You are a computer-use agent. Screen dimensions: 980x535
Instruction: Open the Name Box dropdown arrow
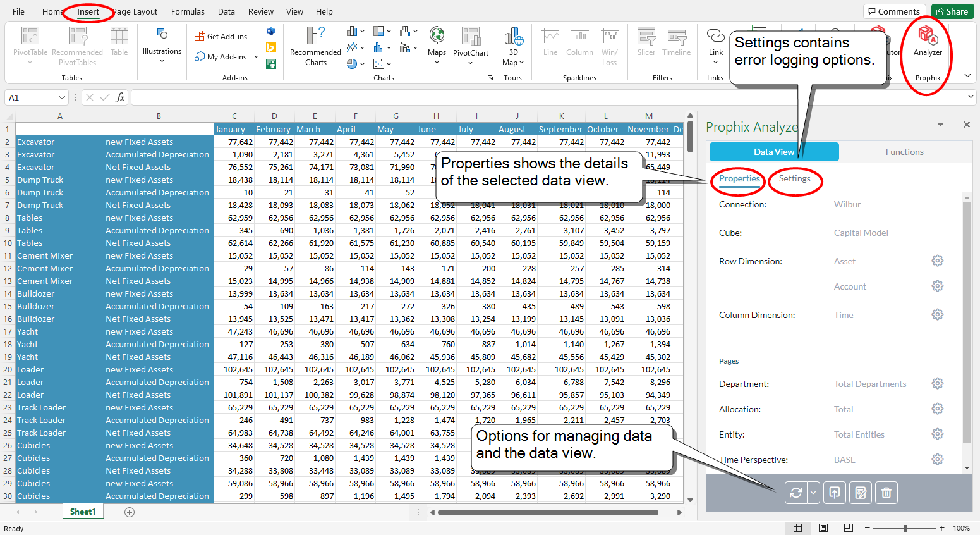[61, 97]
